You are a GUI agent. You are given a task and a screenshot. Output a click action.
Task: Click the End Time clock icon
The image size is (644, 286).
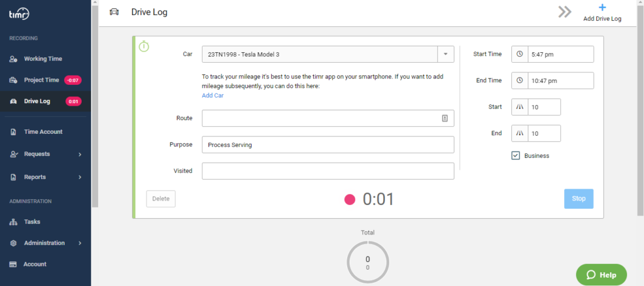tap(519, 80)
